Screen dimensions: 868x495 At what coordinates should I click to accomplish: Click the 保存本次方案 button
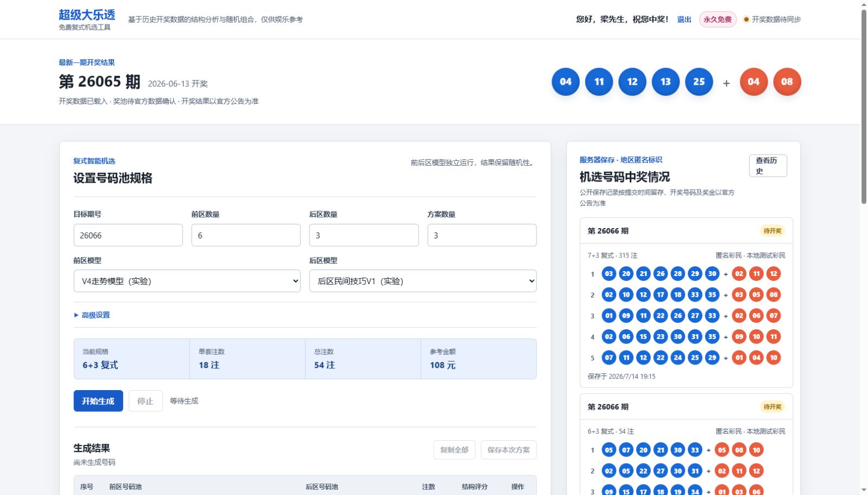(x=509, y=450)
